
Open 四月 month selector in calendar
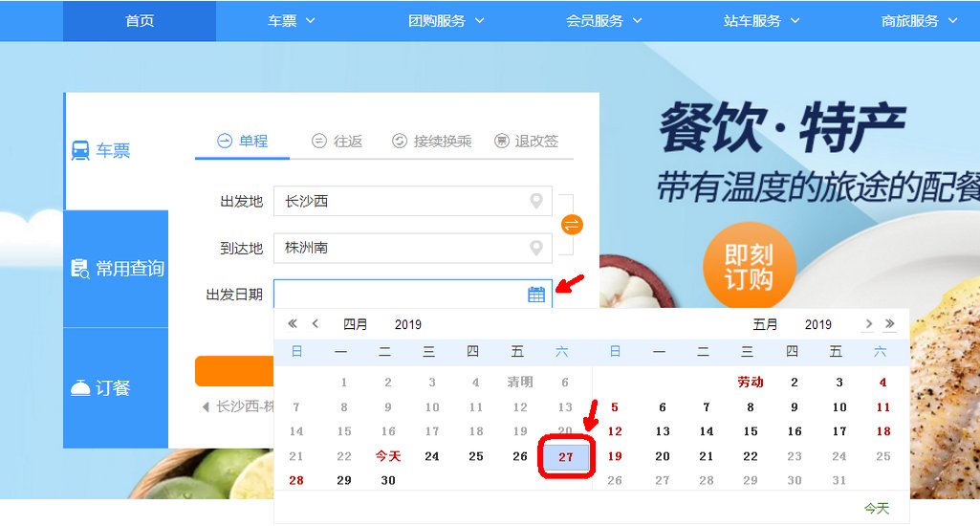pos(355,324)
